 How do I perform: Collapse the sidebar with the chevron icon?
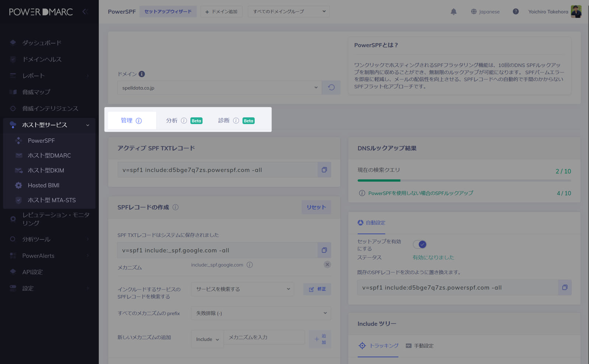85,12
